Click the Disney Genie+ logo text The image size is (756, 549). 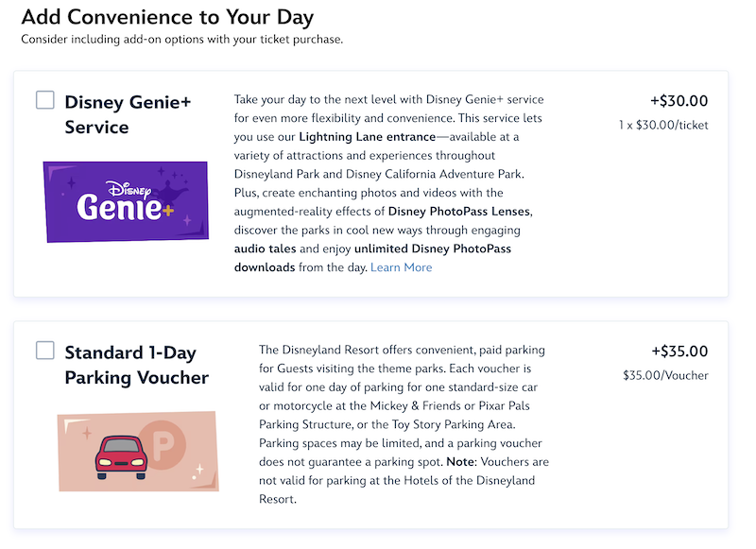[x=125, y=202]
